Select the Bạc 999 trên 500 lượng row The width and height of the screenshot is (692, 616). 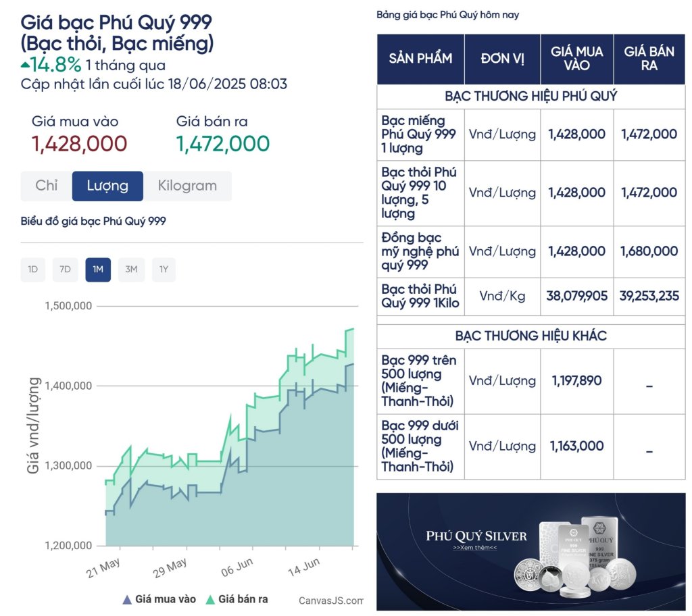(531, 381)
